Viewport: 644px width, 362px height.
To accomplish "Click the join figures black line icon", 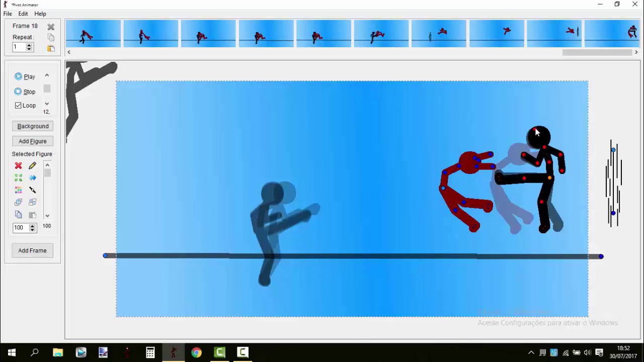I will point(33,190).
